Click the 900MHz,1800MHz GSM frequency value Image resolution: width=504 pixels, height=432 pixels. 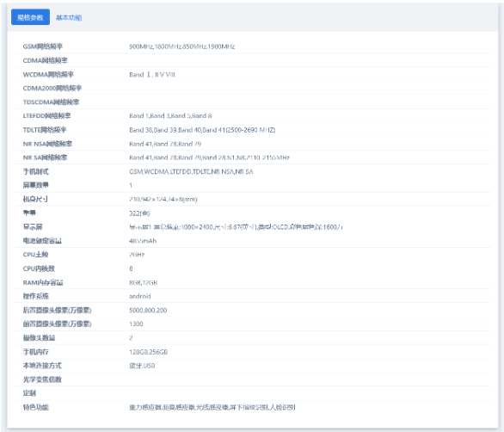182,46
